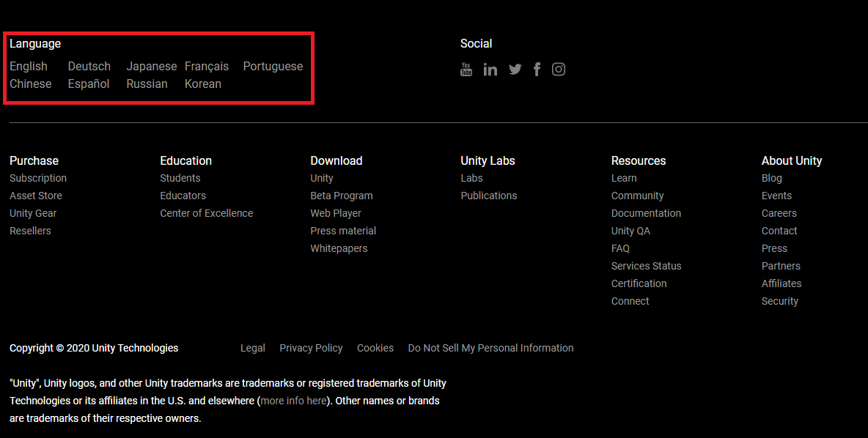Open Blog under About Unity

(772, 178)
